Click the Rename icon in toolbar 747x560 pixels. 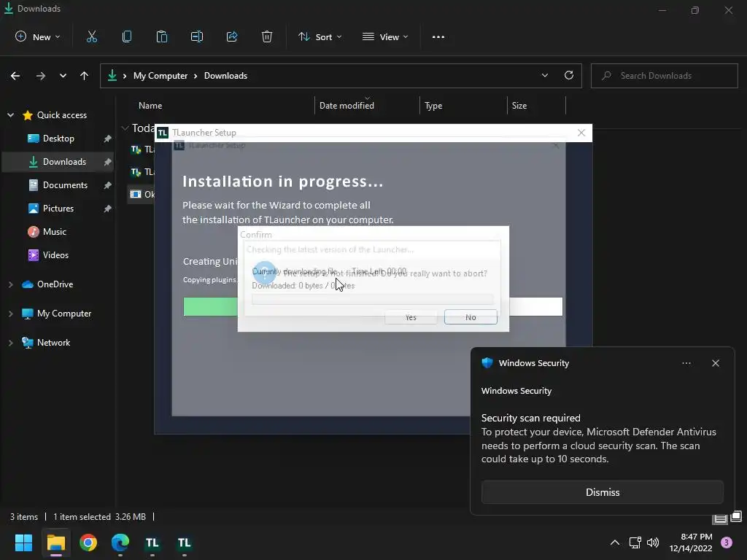pyautogui.click(x=197, y=36)
